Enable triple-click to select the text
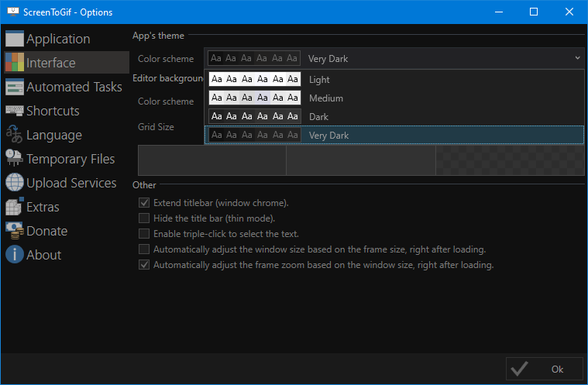The image size is (588, 385). click(x=144, y=233)
